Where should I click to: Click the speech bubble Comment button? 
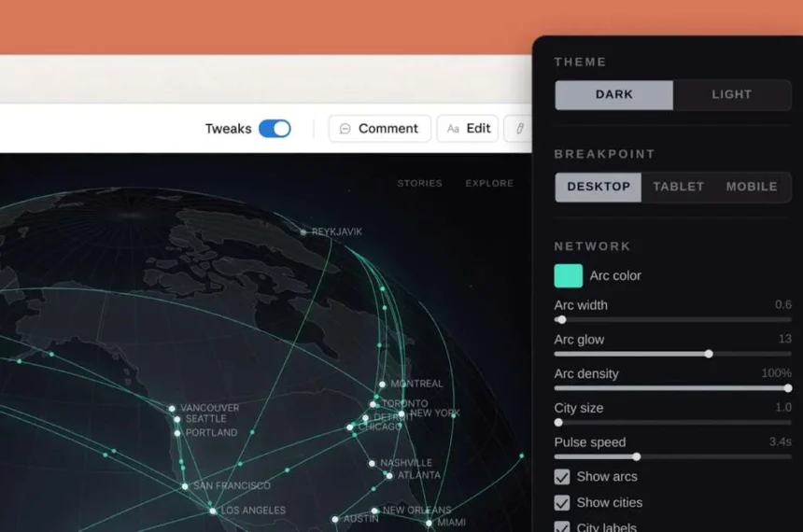click(379, 129)
